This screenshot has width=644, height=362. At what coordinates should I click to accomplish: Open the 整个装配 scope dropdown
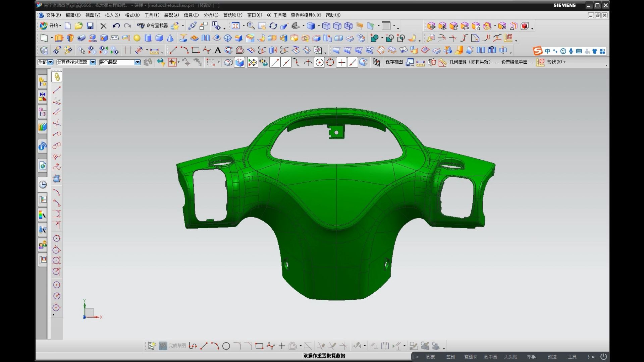click(x=138, y=62)
